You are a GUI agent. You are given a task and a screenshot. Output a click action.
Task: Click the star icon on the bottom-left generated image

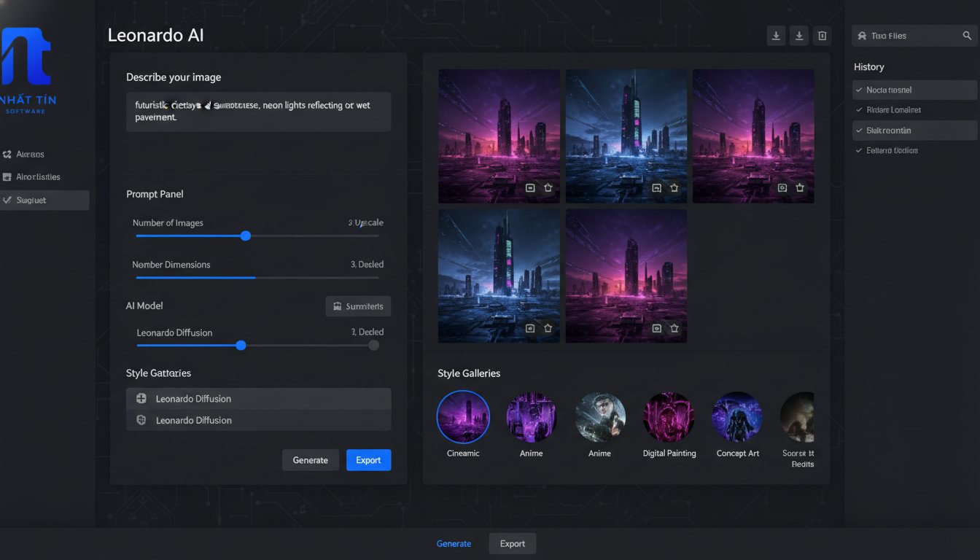pyautogui.click(x=548, y=329)
